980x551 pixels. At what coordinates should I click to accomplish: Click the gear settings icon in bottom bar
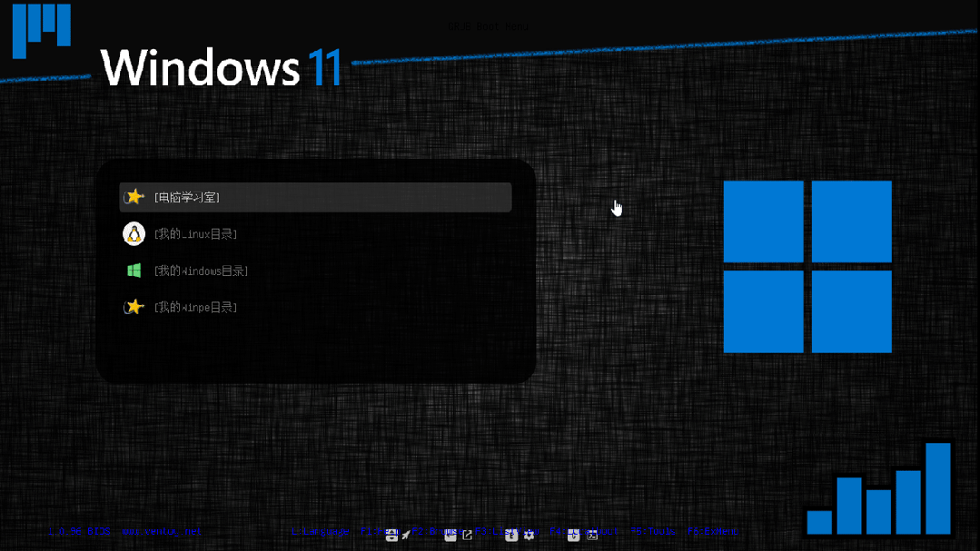click(x=530, y=535)
